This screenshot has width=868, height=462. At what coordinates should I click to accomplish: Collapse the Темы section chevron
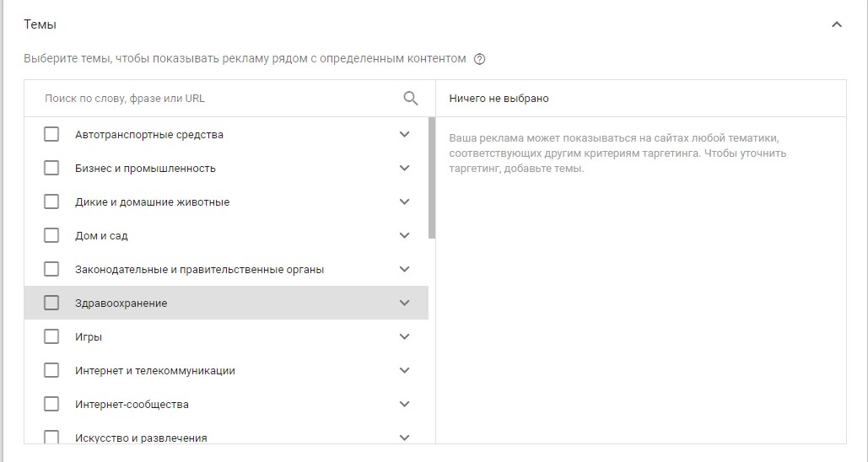click(837, 24)
